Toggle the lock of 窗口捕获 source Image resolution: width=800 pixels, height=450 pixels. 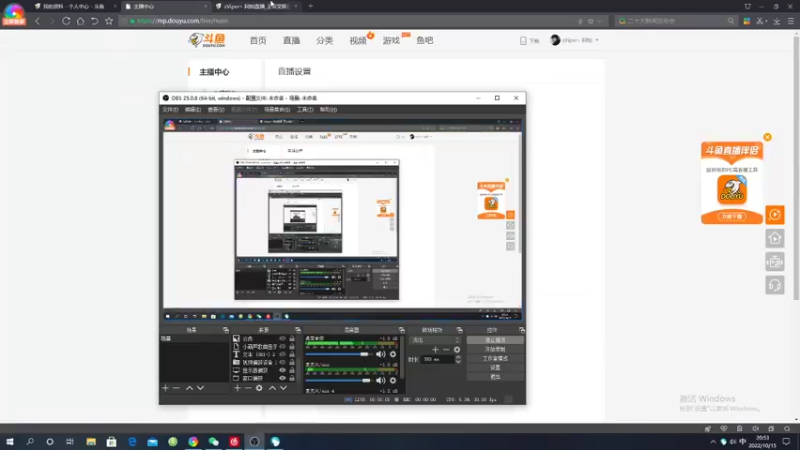(292, 378)
